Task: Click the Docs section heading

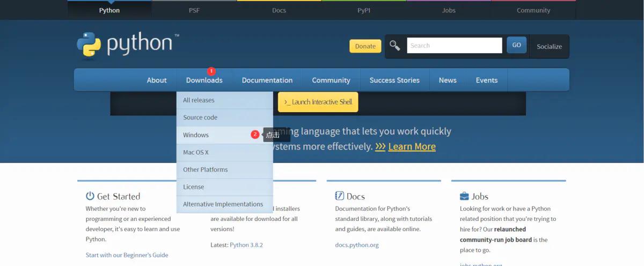Action: [356, 196]
